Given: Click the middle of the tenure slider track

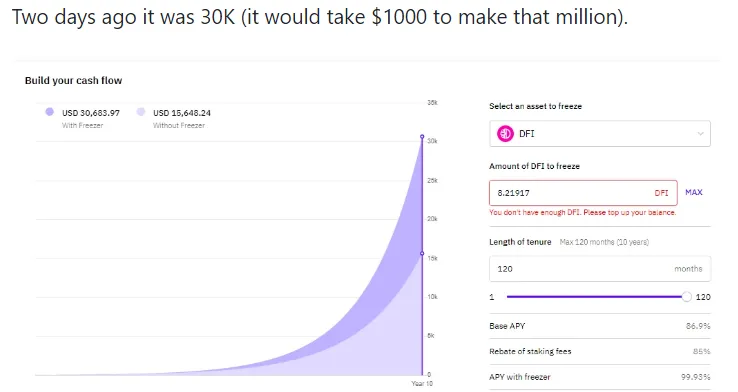Looking at the screenshot, I should click(594, 297).
